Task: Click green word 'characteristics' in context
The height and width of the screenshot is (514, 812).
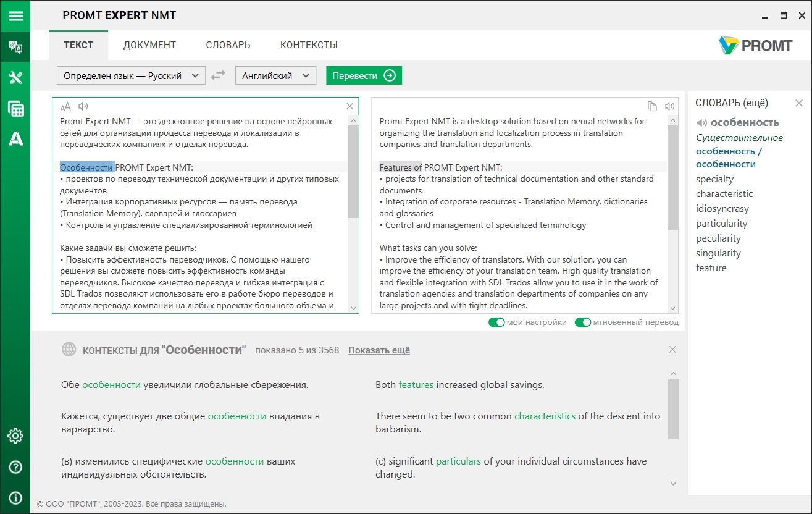Action: [x=545, y=416]
